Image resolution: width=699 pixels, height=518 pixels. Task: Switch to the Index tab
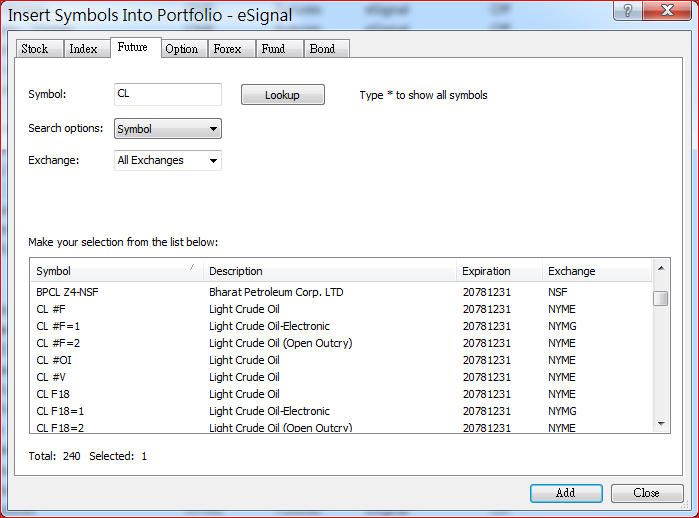[87, 49]
